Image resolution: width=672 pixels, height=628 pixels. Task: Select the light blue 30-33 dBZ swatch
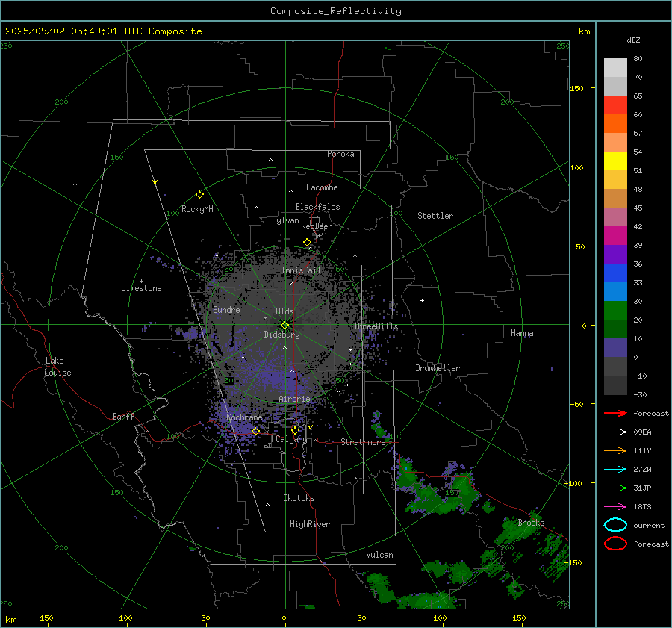tap(615, 291)
